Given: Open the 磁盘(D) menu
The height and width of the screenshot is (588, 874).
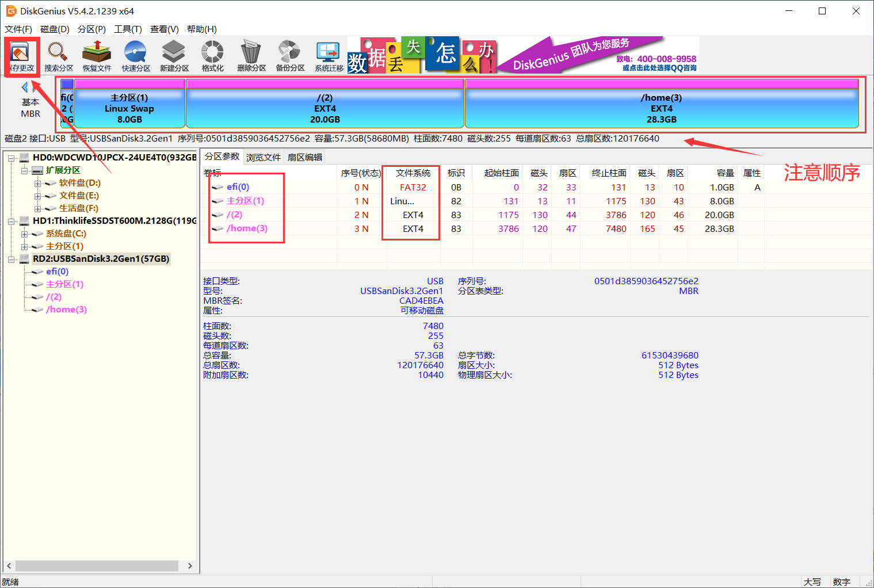Looking at the screenshot, I should (x=55, y=29).
